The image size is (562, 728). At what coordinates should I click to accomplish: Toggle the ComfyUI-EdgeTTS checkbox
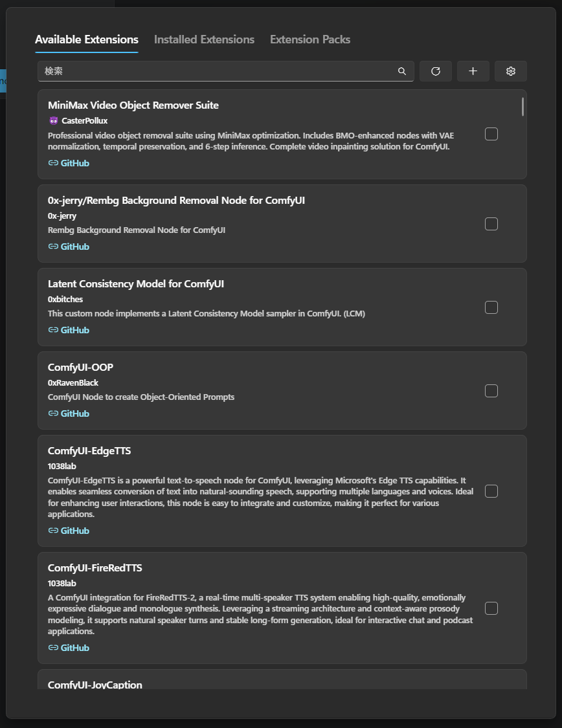491,491
